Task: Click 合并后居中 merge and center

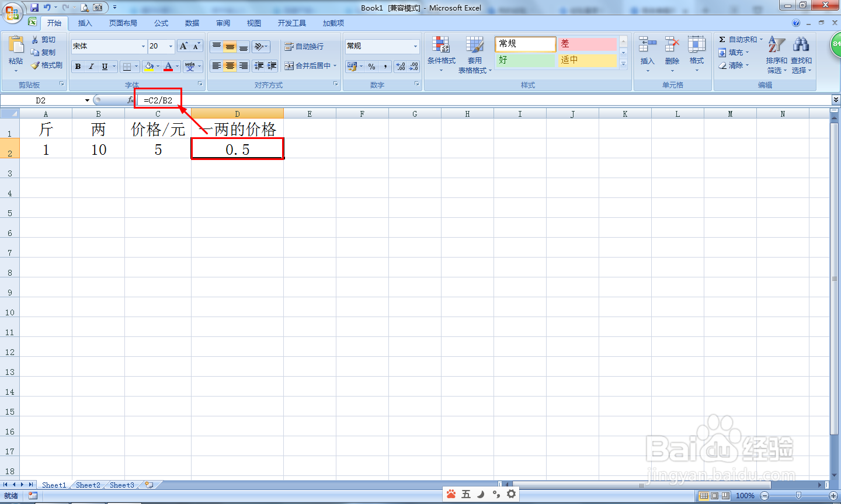Action: click(307, 66)
